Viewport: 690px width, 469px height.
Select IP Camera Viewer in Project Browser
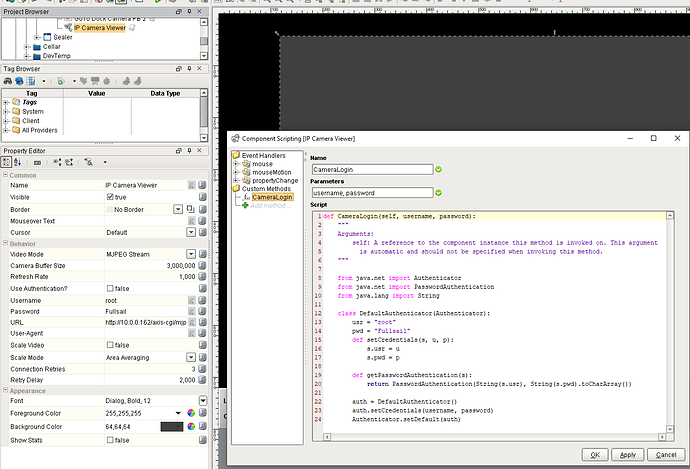[x=99, y=28]
